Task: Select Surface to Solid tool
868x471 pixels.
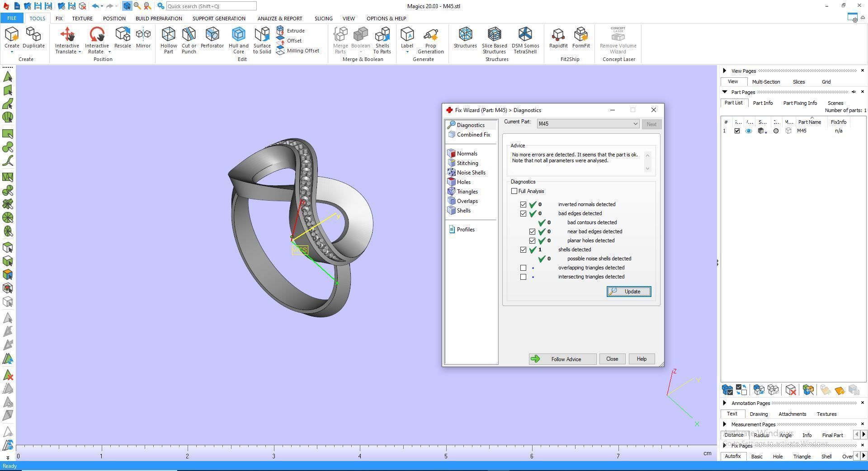Action: 262,40
